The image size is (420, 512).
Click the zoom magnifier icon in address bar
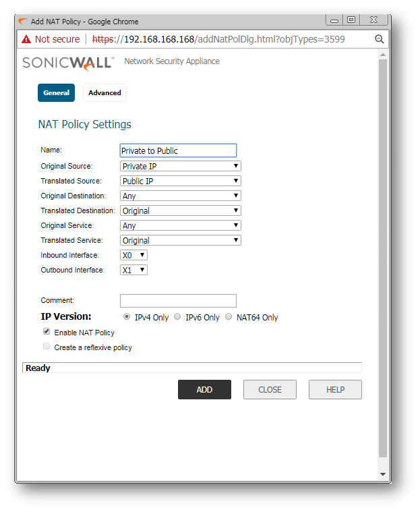379,39
